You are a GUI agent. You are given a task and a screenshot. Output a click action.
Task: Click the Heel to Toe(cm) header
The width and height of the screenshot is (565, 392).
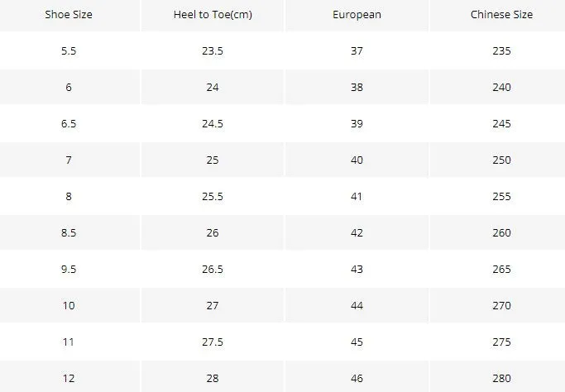pos(213,14)
